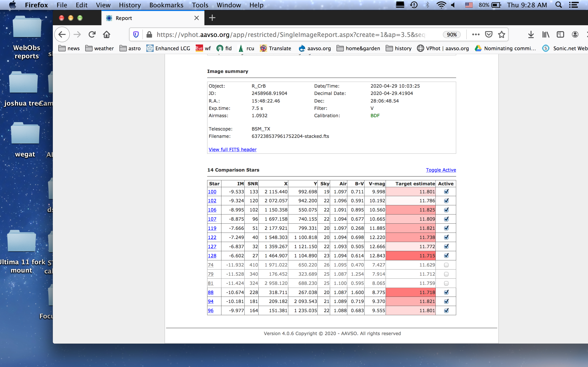Viewport: 588px width, 367px height.
Task: Click the Toggle Active link
Action: [x=441, y=170]
